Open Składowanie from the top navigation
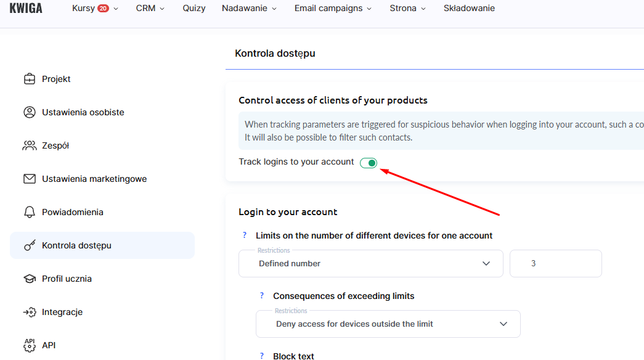The width and height of the screenshot is (644, 360). [469, 9]
